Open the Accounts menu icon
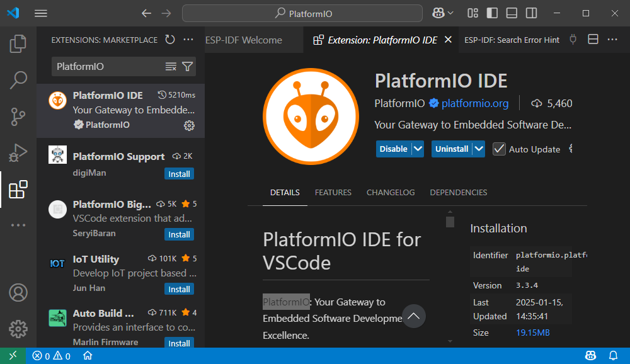The width and height of the screenshot is (630, 364). click(x=18, y=293)
